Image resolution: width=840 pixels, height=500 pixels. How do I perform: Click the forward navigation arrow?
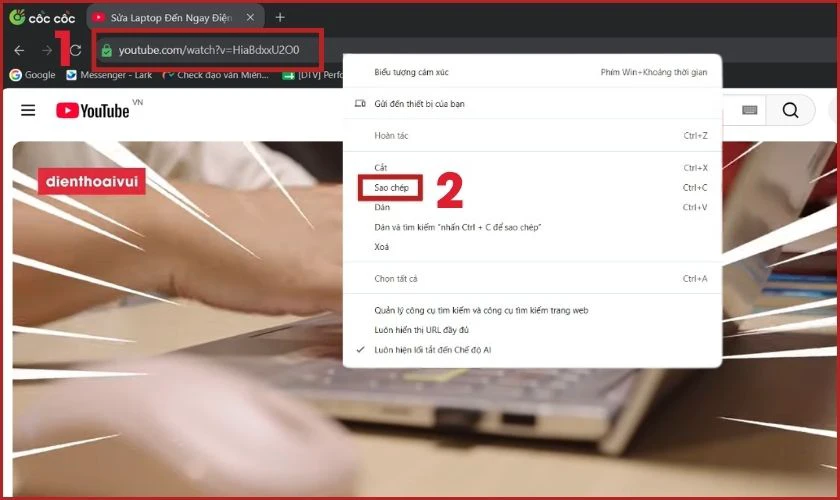47,50
